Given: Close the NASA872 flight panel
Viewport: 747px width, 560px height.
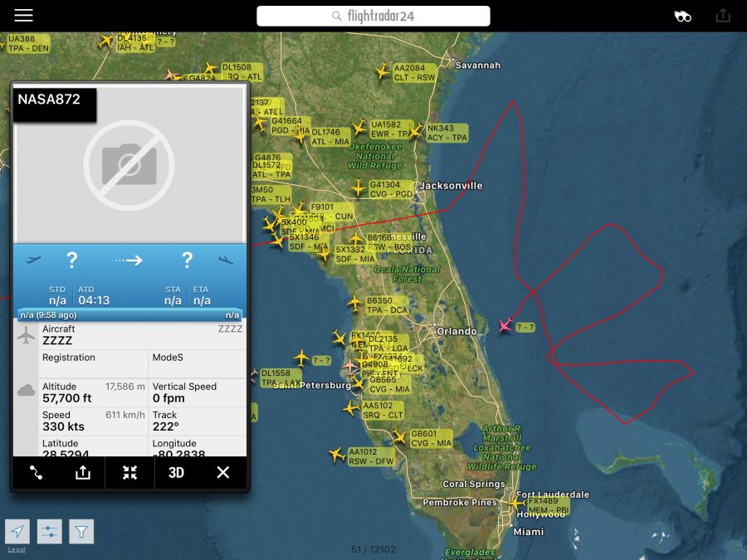Looking at the screenshot, I should click(222, 472).
